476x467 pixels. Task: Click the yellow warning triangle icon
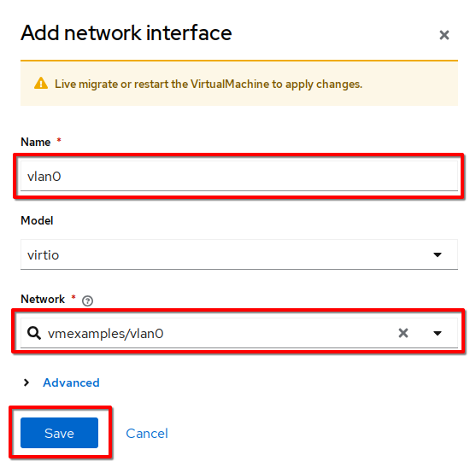(41, 84)
